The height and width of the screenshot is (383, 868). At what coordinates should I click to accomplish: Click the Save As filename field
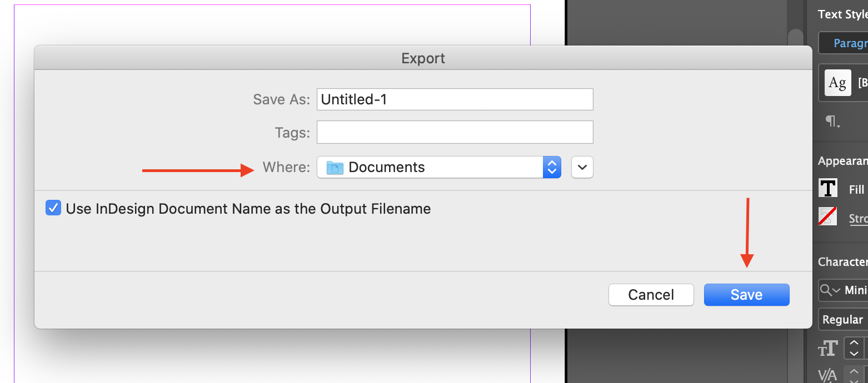455,99
